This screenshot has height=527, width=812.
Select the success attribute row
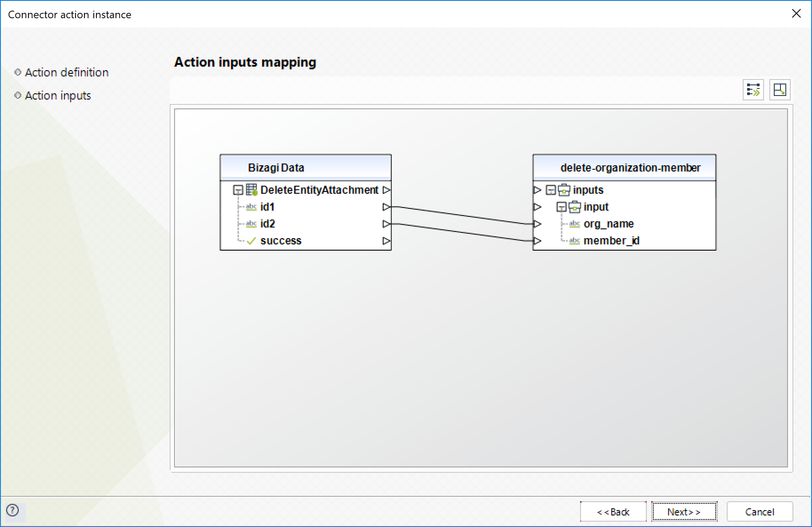tap(306, 240)
